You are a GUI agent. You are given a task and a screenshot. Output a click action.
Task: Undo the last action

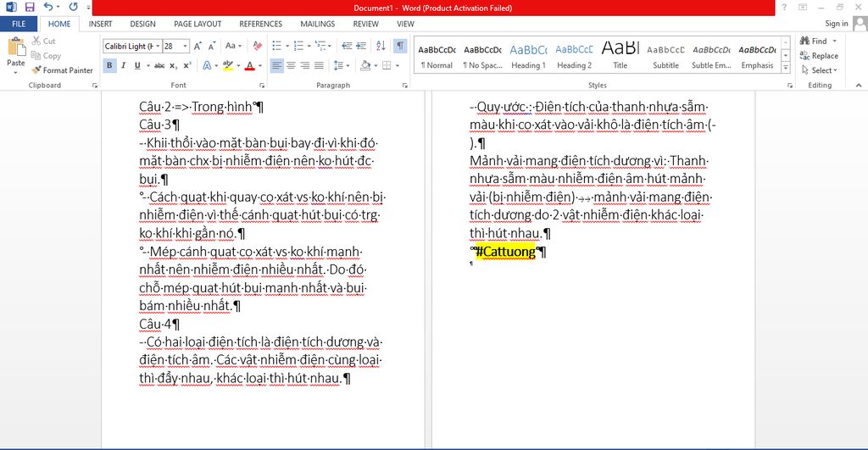click(x=48, y=7)
